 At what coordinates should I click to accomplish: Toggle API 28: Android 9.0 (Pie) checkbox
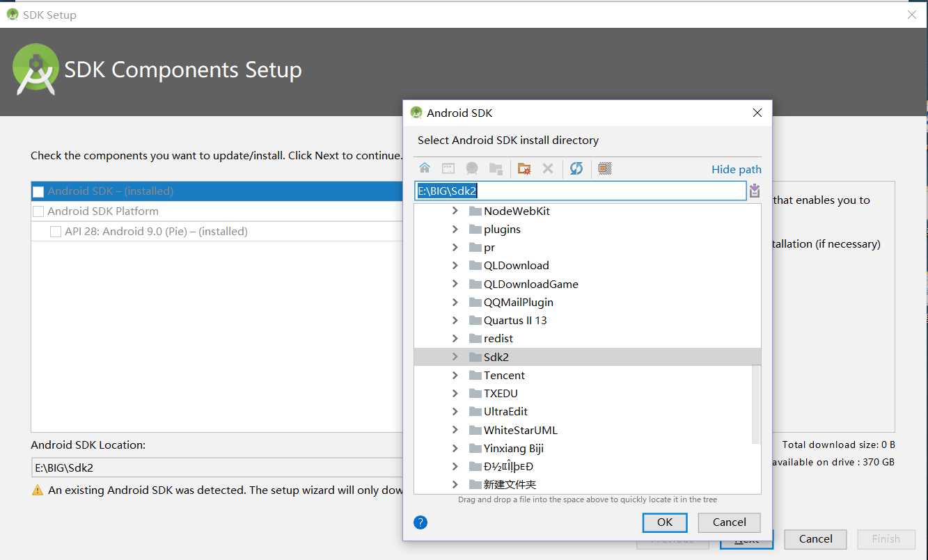coord(56,232)
